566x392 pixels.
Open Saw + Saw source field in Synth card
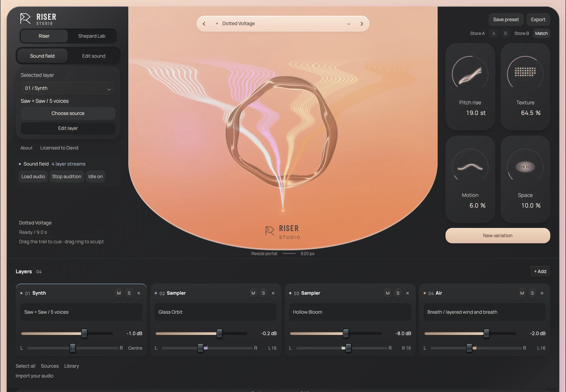[x=81, y=312]
